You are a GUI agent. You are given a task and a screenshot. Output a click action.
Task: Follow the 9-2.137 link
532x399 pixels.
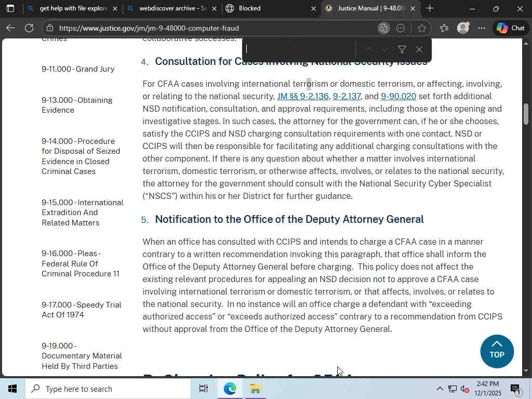coord(347,96)
